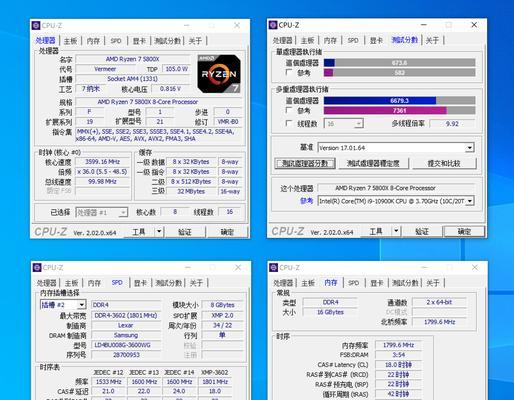Open 主板 tab in the SPD window
Image resolution: width=514 pixels, height=400 pixels.
[71, 283]
